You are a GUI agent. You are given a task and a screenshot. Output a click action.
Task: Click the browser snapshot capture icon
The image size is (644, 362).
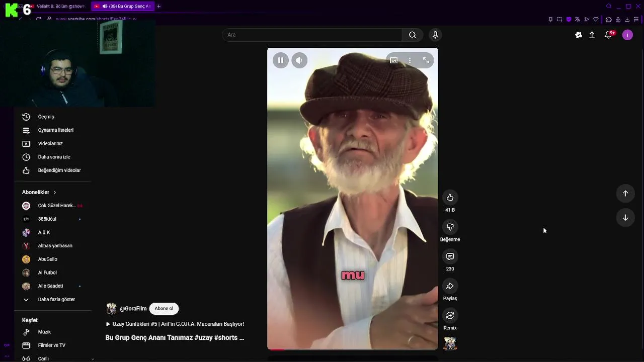[559, 20]
